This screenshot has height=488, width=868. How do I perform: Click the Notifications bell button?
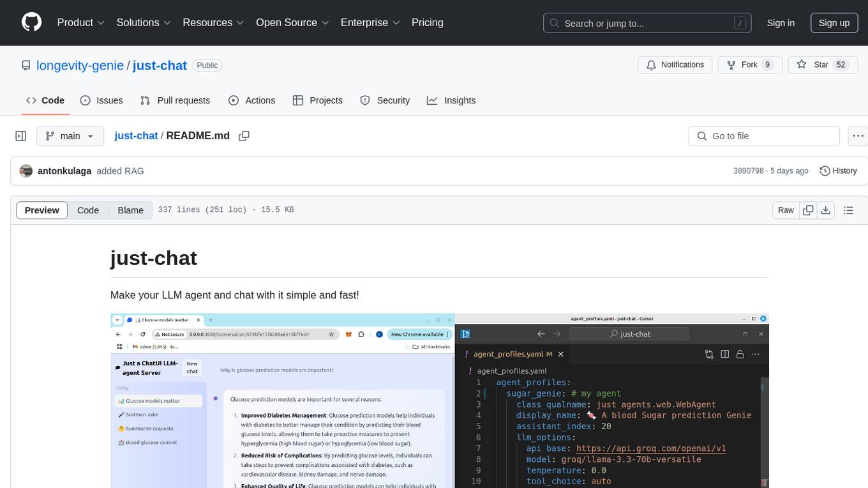[x=675, y=65]
